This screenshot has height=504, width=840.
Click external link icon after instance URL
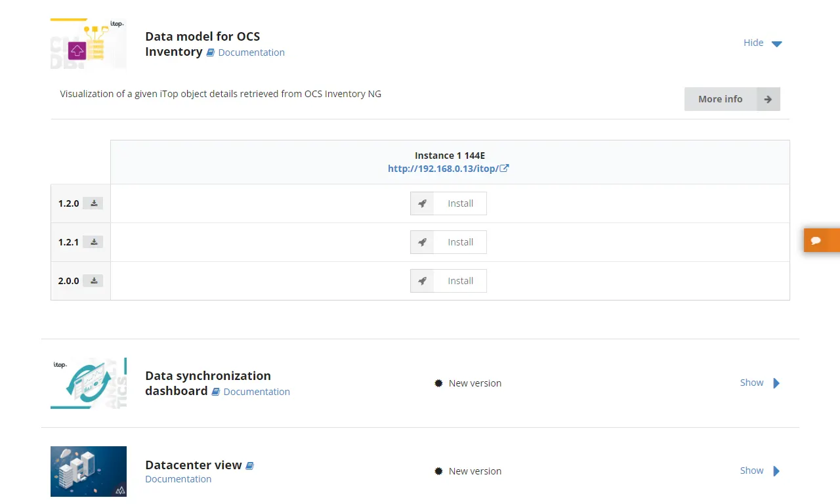(x=504, y=169)
